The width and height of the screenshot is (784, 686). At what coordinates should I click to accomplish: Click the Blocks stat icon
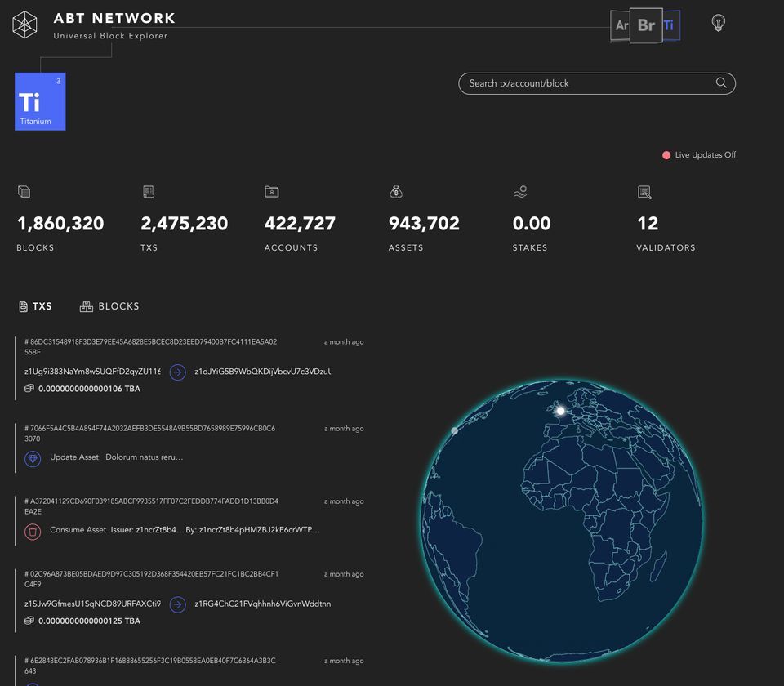point(24,192)
